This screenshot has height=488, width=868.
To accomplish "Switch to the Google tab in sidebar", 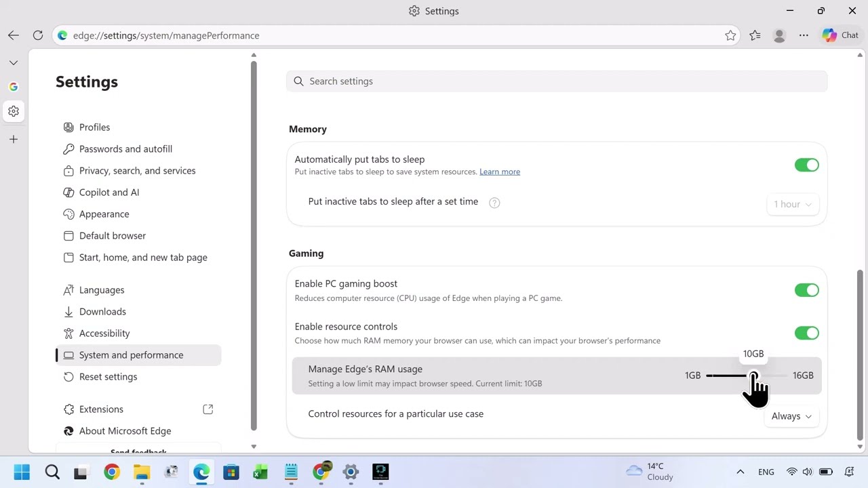I will coord(14,87).
